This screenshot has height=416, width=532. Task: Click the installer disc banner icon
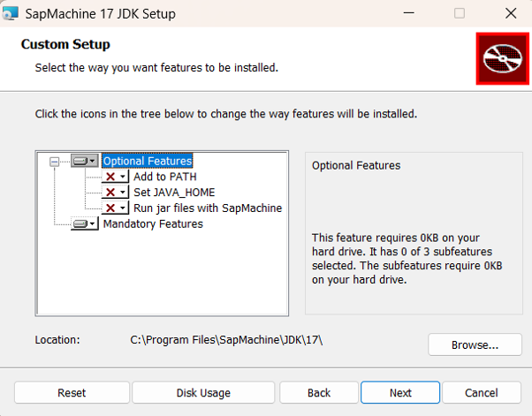coord(503,58)
